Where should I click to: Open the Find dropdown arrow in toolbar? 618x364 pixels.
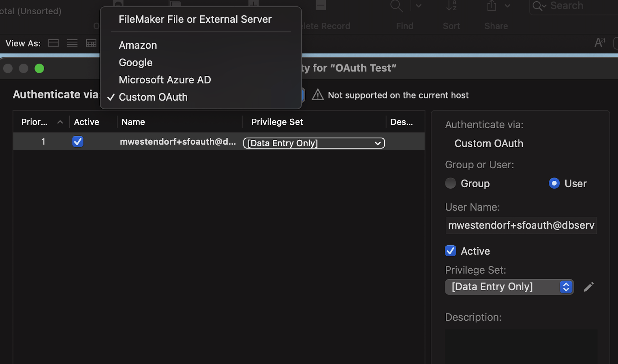[x=419, y=6]
